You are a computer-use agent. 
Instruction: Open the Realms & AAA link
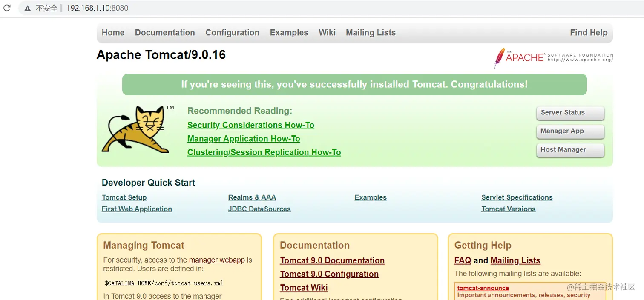[252, 197]
